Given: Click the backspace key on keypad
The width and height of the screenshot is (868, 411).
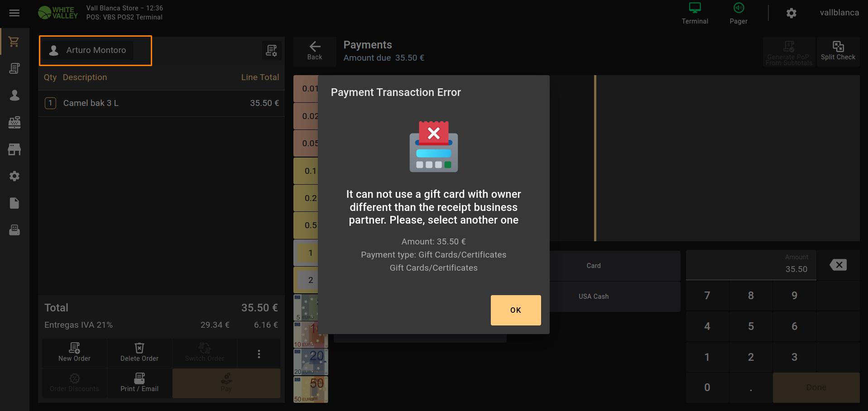Looking at the screenshot, I should 838,265.
